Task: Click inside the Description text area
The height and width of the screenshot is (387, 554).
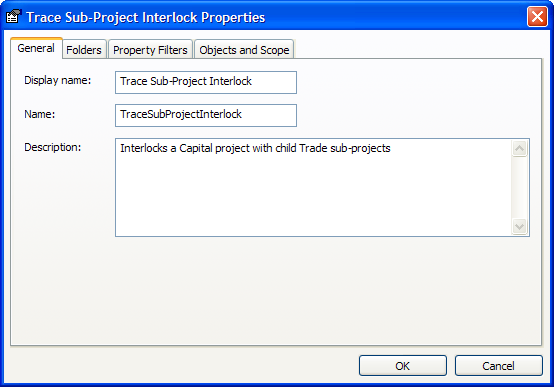Action: (313, 187)
